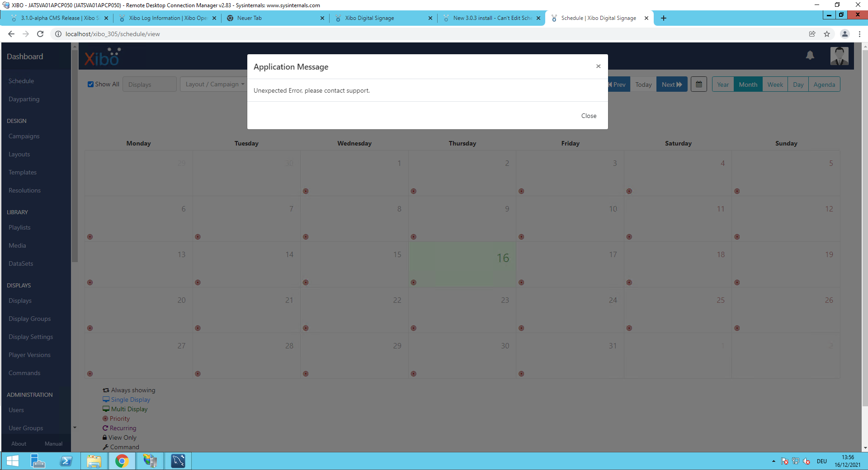868x470 pixels.
Task: Open the notifications bell icon
Action: coord(810,56)
